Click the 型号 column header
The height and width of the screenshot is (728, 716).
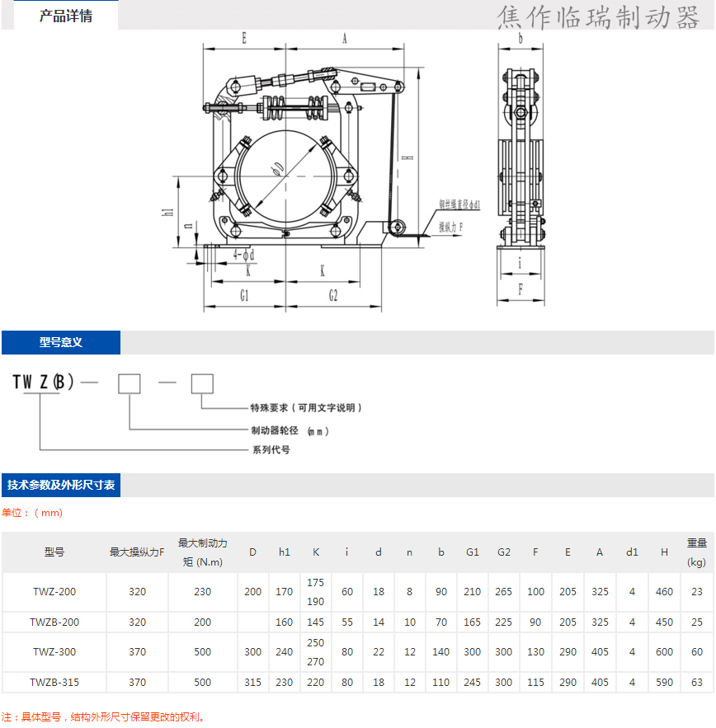point(54,552)
